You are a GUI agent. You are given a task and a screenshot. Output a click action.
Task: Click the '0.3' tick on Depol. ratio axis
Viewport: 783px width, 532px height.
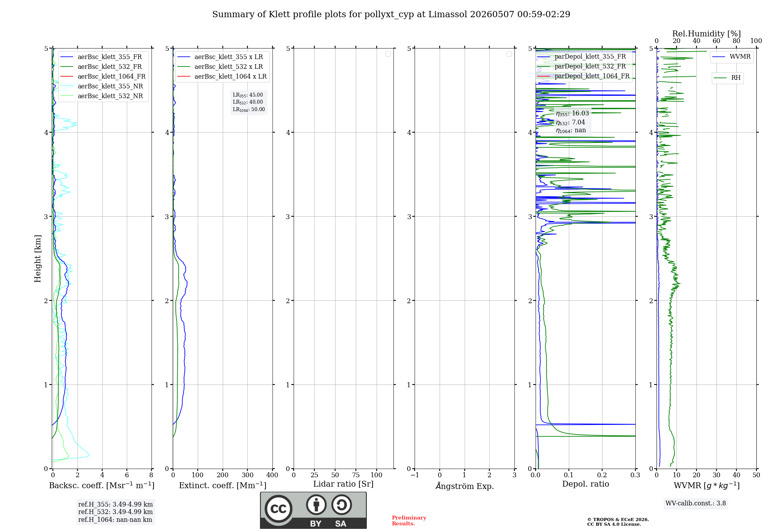[x=635, y=475]
